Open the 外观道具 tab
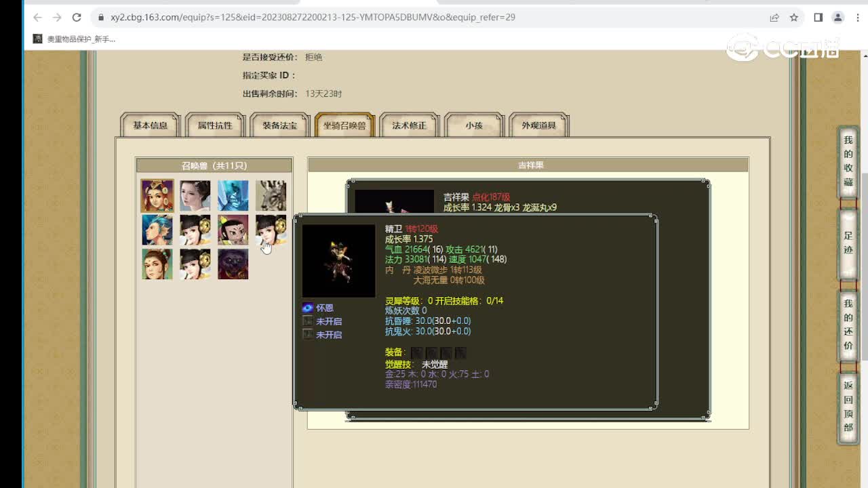This screenshot has height=488, width=868. click(539, 125)
